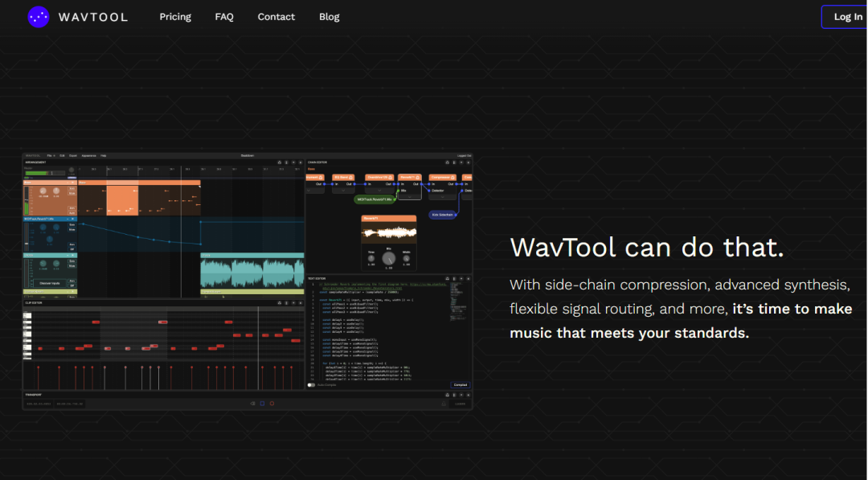Mute the MIDITrack.Reverb71.Mix automation track
Screen dimensions: 868x480
[x=72, y=230]
